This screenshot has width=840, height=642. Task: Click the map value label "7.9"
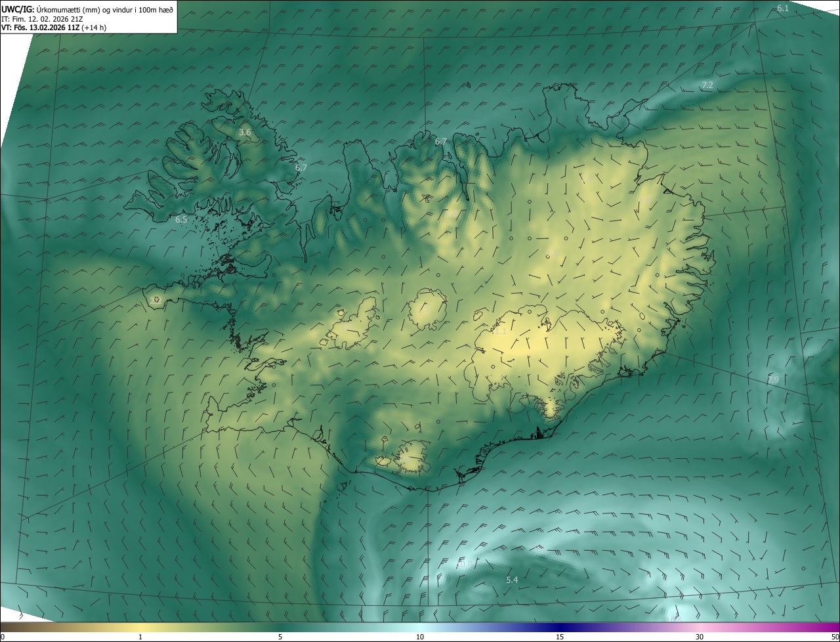[773, 380]
